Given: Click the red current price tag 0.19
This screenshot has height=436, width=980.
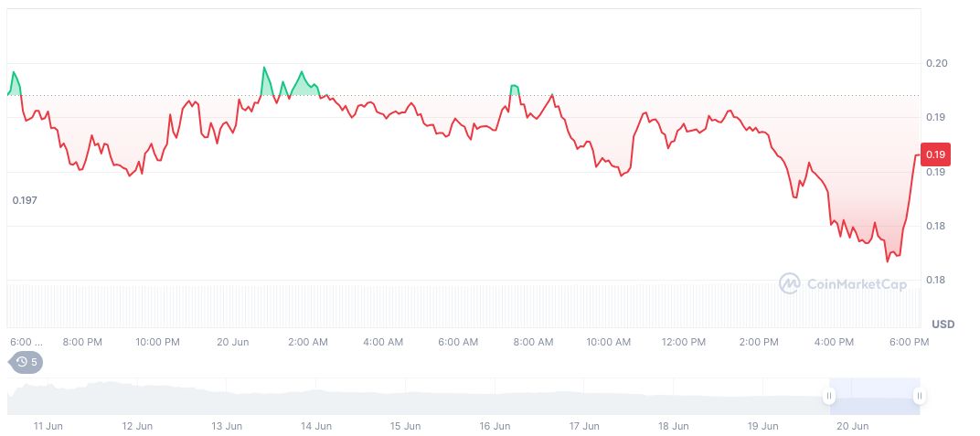Looking at the screenshot, I should click(936, 154).
